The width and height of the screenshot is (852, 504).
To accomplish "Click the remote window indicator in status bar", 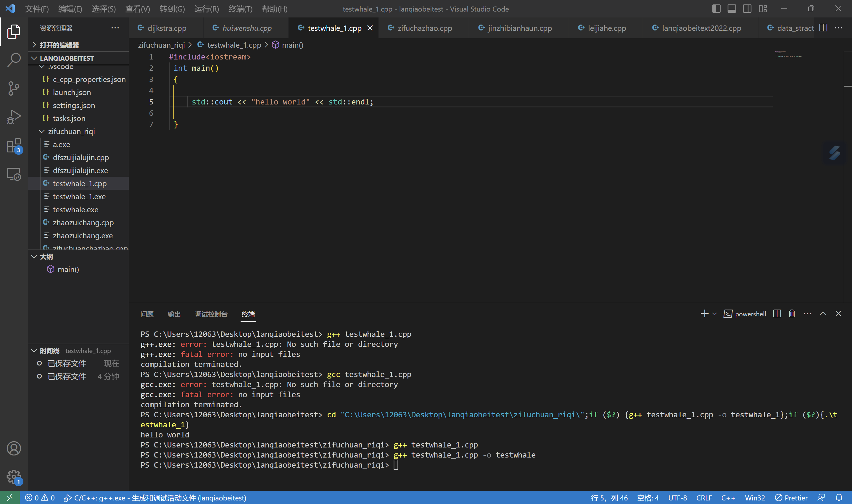I will coord(9,497).
